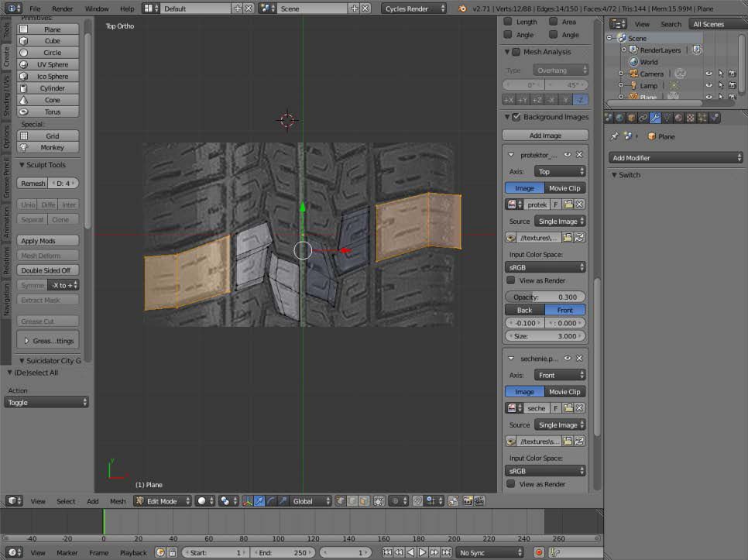Open the Modifiers properties tab (wrench icon)
This screenshot has width=748, height=560.
coord(654,118)
